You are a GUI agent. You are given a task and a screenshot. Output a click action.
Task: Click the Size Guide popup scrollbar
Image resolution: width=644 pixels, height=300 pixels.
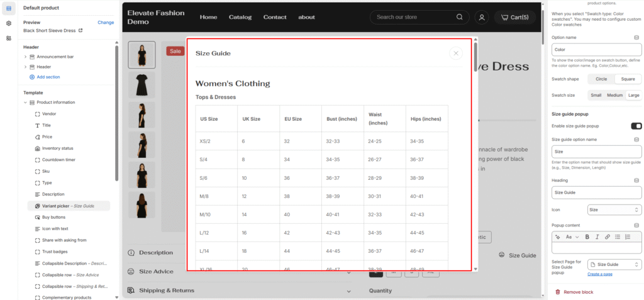tap(475, 57)
